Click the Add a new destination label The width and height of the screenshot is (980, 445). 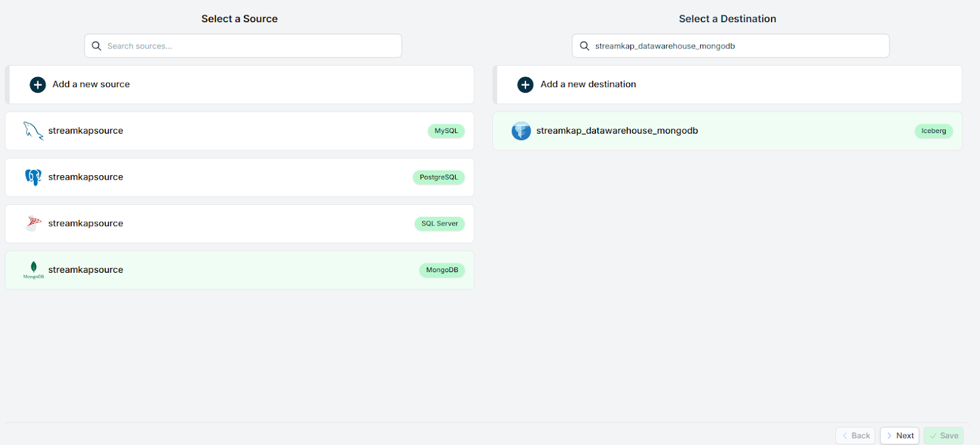click(588, 85)
